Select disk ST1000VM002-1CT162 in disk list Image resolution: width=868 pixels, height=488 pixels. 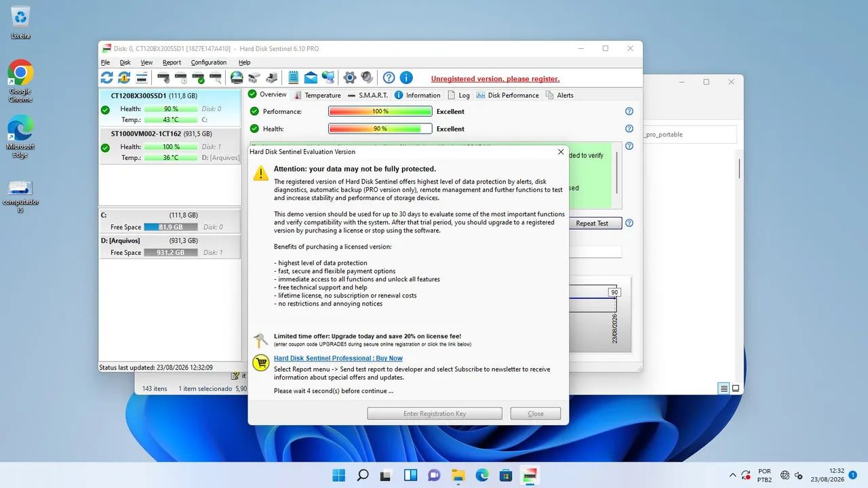coord(170,146)
